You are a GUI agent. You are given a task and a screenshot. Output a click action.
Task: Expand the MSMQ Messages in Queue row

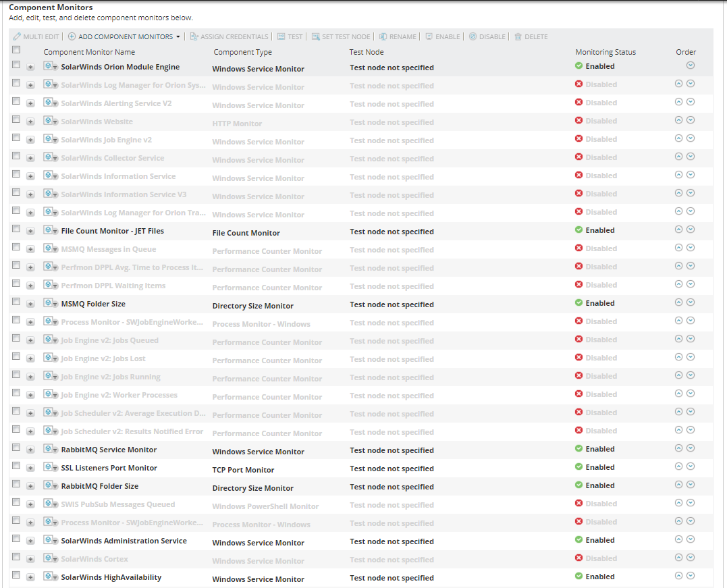click(x=30, y=250)
